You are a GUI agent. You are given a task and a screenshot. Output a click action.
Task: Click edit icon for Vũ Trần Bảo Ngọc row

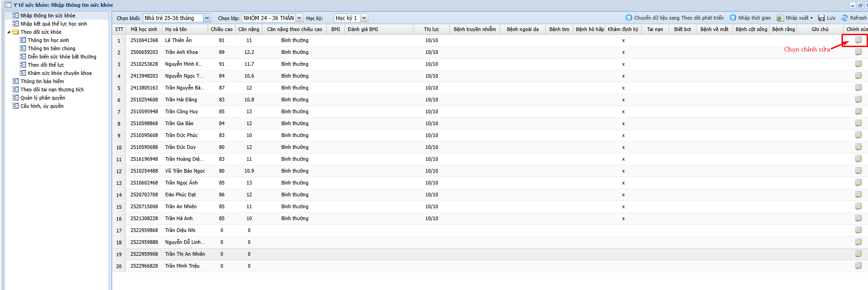tap(858, 171)
